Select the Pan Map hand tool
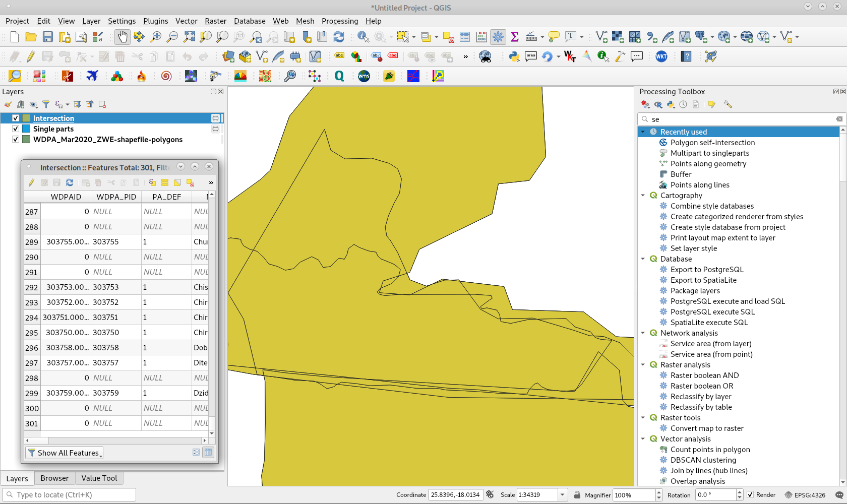 point(123,37)
